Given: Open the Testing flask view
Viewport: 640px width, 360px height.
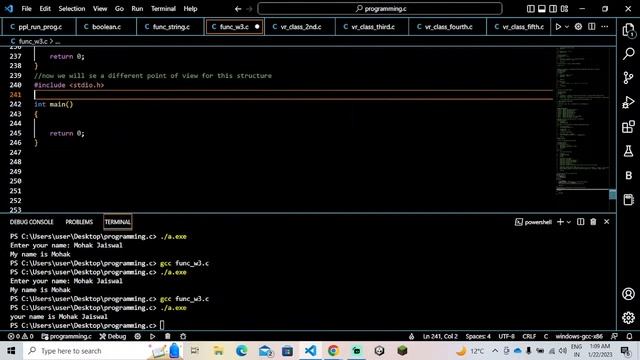Looking at the screenshot, I should (x=629, y=151).
